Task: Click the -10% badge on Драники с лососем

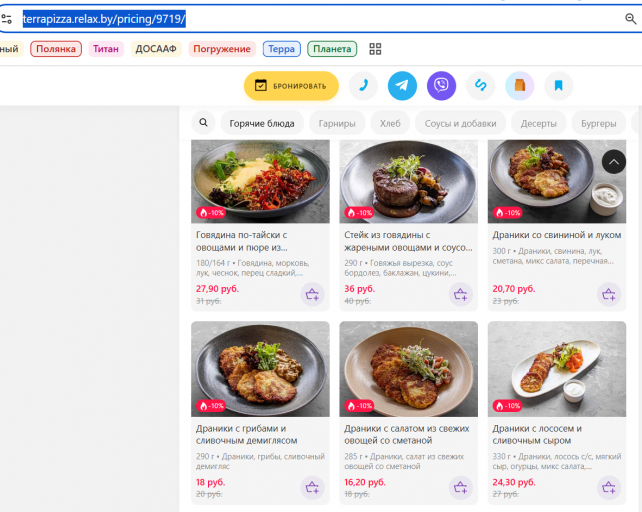Action: (507, 406)
